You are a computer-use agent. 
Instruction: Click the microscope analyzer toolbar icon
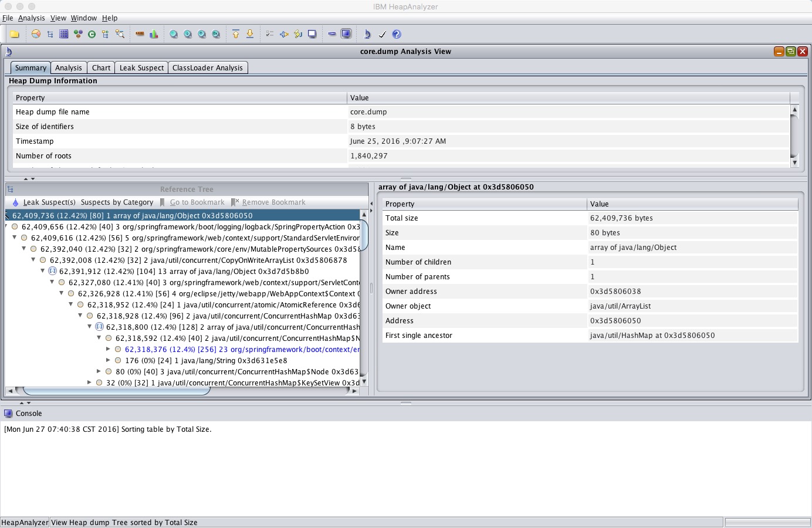pos(367,34)
